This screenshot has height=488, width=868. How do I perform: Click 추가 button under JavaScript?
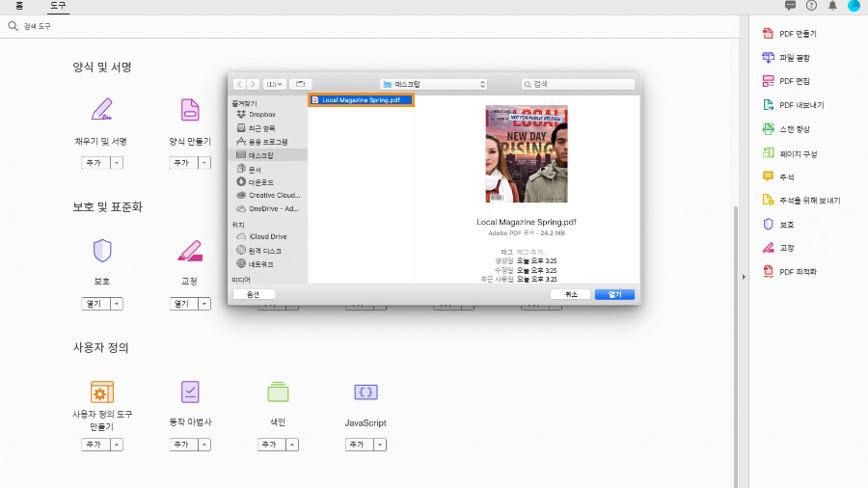pos(359,445)
